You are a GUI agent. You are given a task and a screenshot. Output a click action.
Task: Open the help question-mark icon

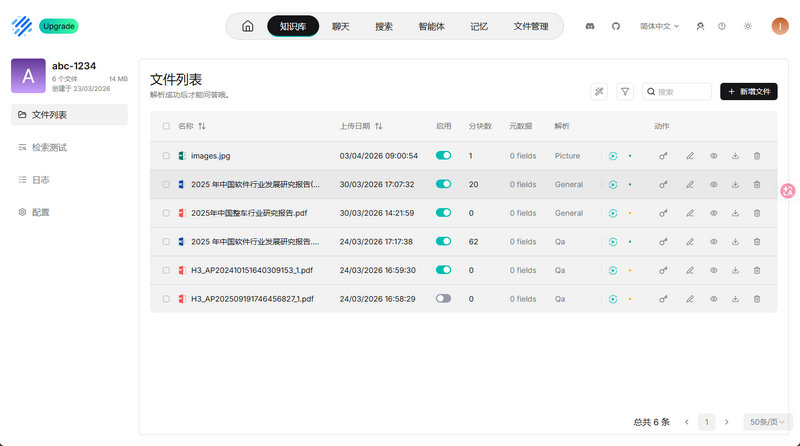pyautogui.click(x=722, y=26)
